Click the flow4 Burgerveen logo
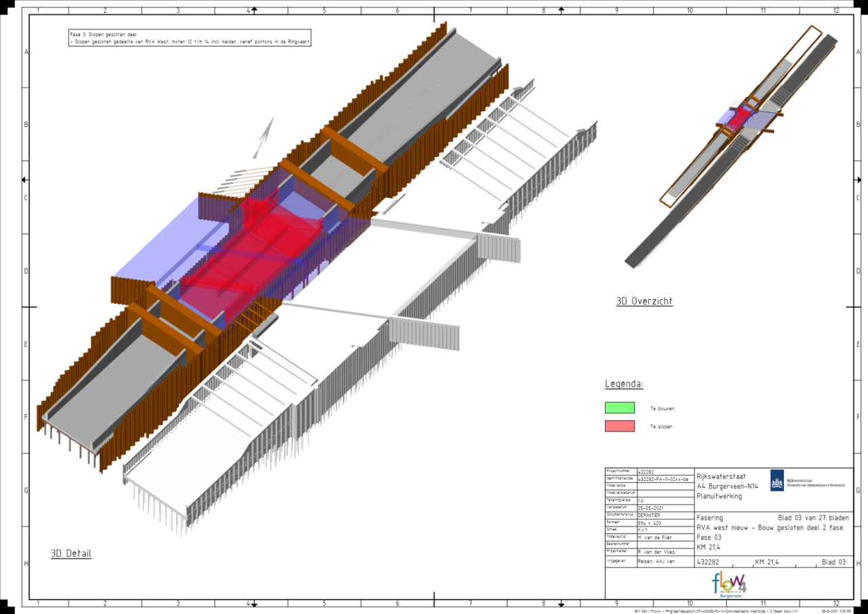 coord(729,583)
